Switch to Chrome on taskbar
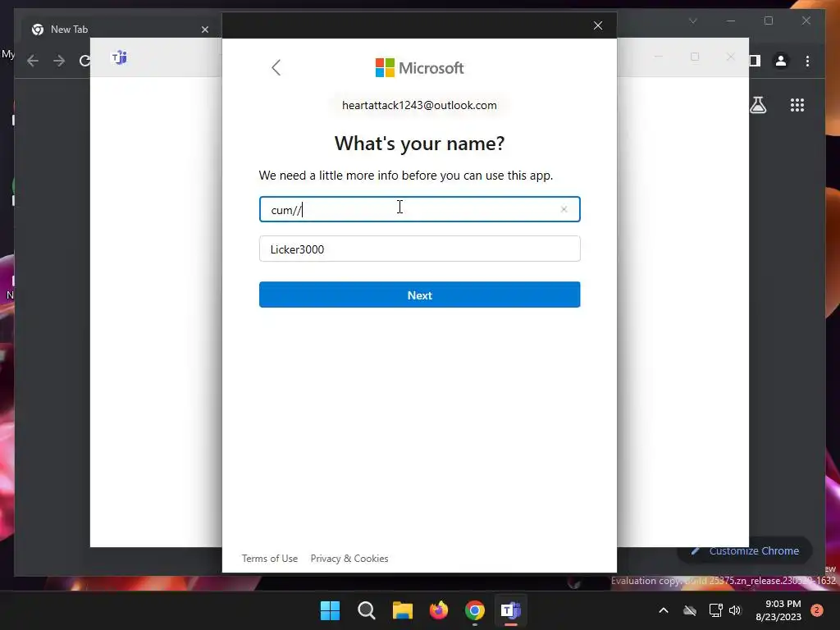Viewport: 840px width, 630px height. pos(475,610)
